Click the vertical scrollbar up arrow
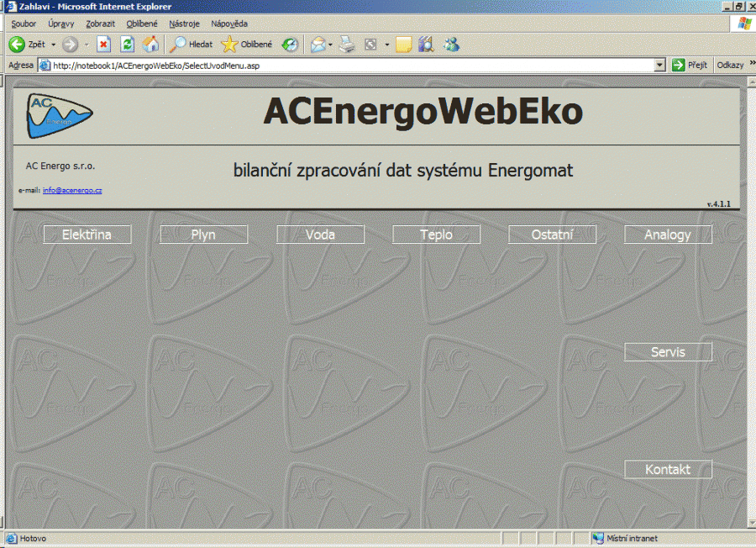 (752, 82)
